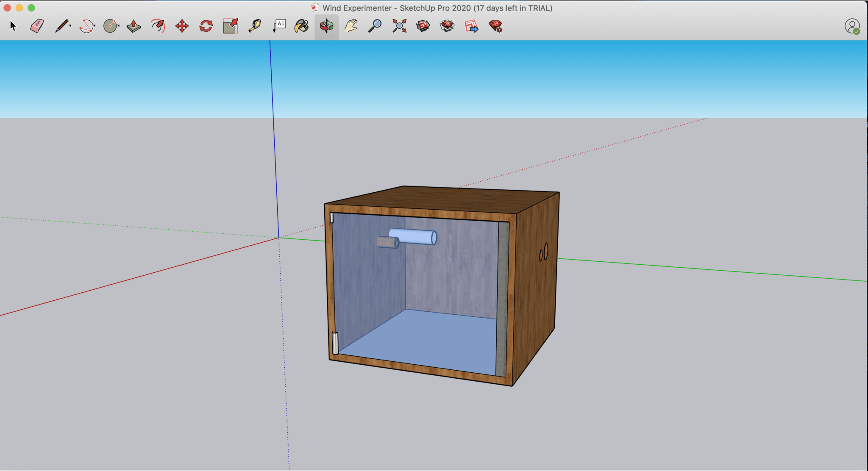Image resolution: width=868 pixels, height=471 pixels.
Task: Click the Zoom Extents tool
Action: pyautogui.click(x=399, y=26)
